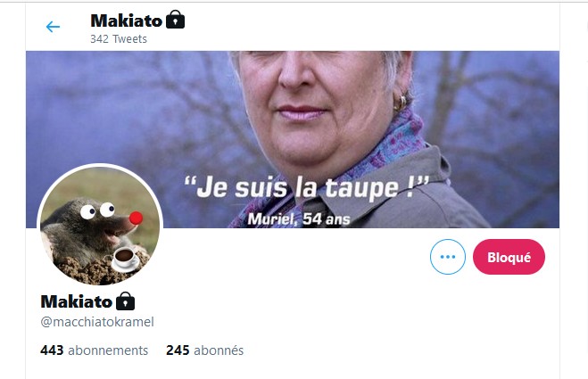The image size is (588, 379).
Task: Open the mole profile picture
Action: [x=100, y=225]
